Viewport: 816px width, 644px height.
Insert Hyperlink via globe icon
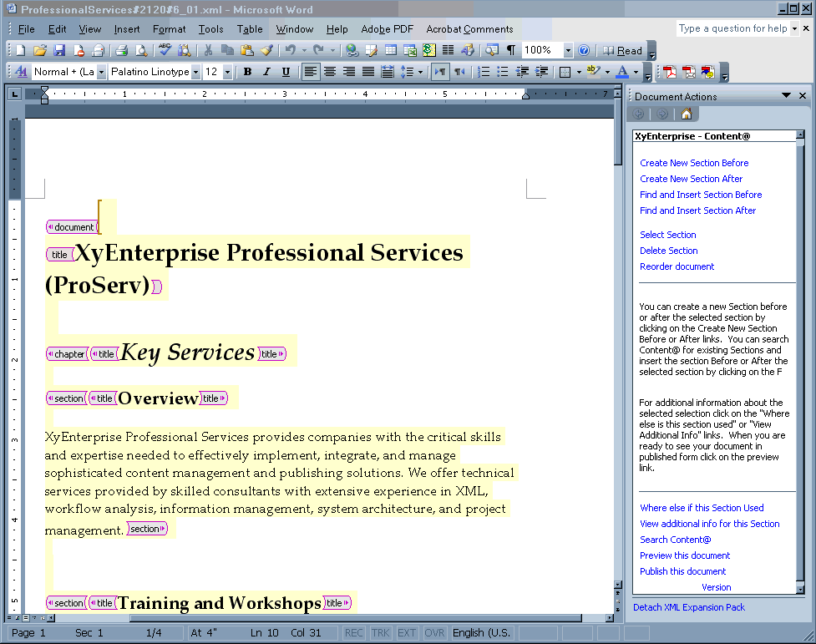pos(352,50)
